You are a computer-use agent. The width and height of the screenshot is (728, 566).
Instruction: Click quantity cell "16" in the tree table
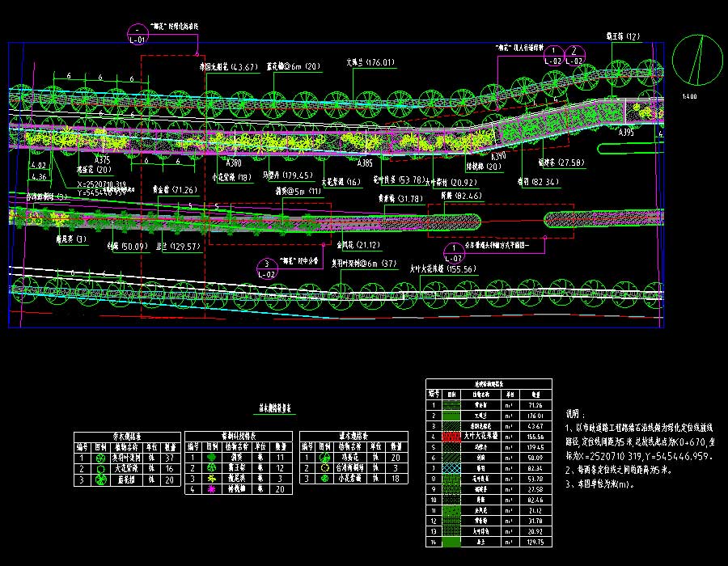pyautogui.click(x=170, y=469)
